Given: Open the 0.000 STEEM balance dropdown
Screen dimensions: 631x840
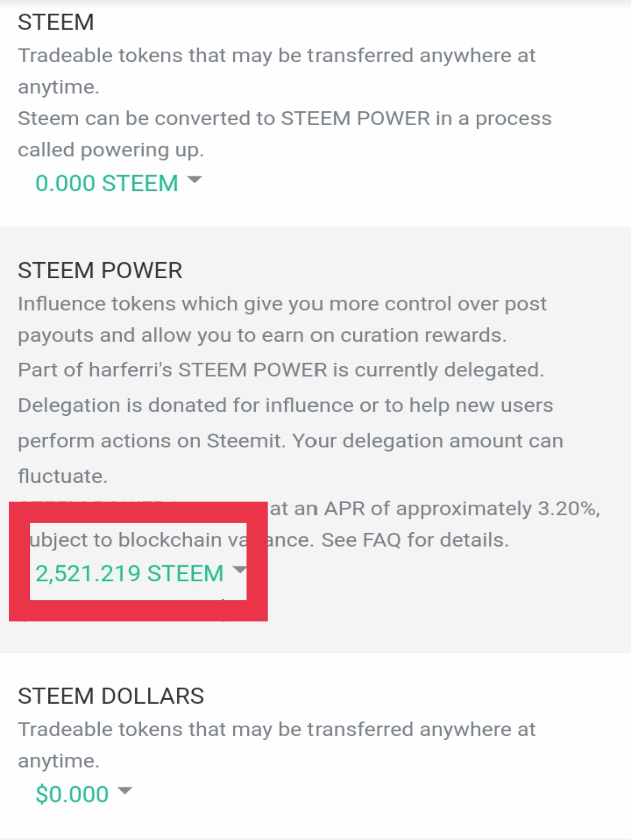Looking at the screenshot, I should [107, 183].
